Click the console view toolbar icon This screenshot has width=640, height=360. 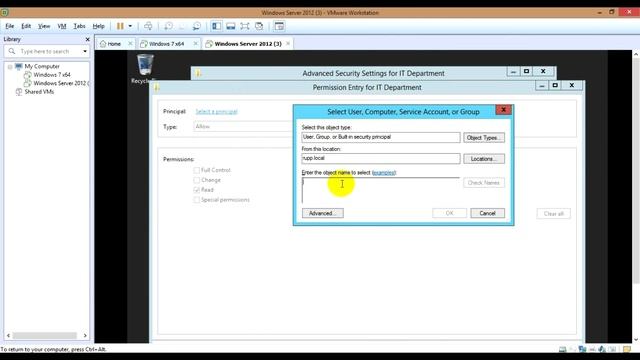pyautogui.click(x=279, y=26)
